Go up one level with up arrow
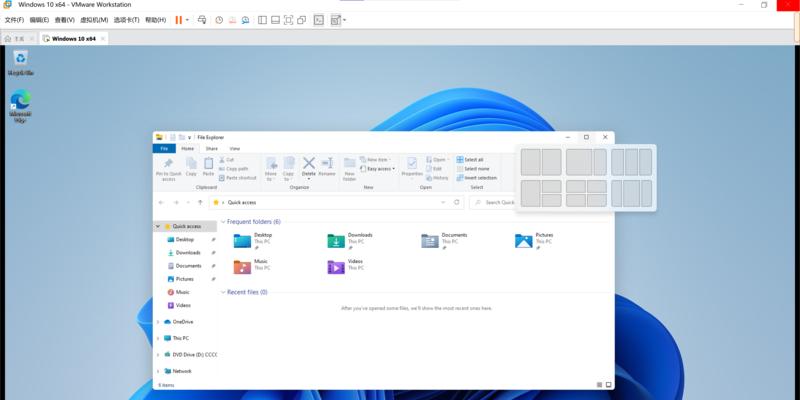The image size is (800, 400). (200, 203)
